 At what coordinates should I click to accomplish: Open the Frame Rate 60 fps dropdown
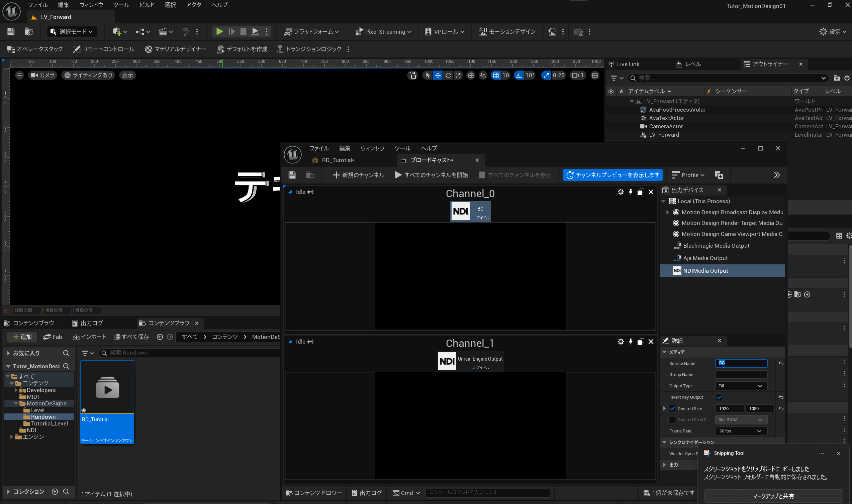pyautogui.click(x=740, y=431)
